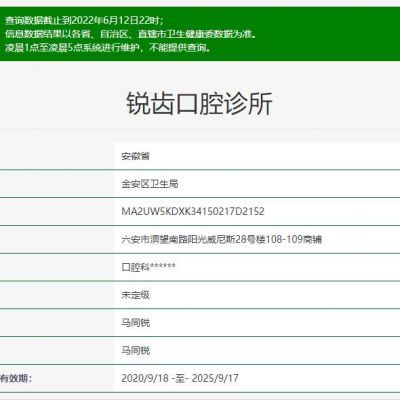Viewport: 400px width, 400px height.
Task: Click the banner line mentioning 卫生健康委数据为准
Action: coord(131,34)
